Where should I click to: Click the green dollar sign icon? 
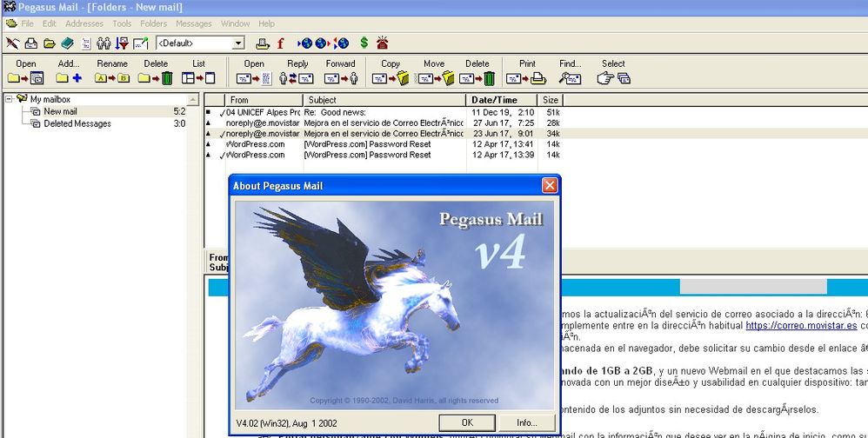(x=364, y=43)
